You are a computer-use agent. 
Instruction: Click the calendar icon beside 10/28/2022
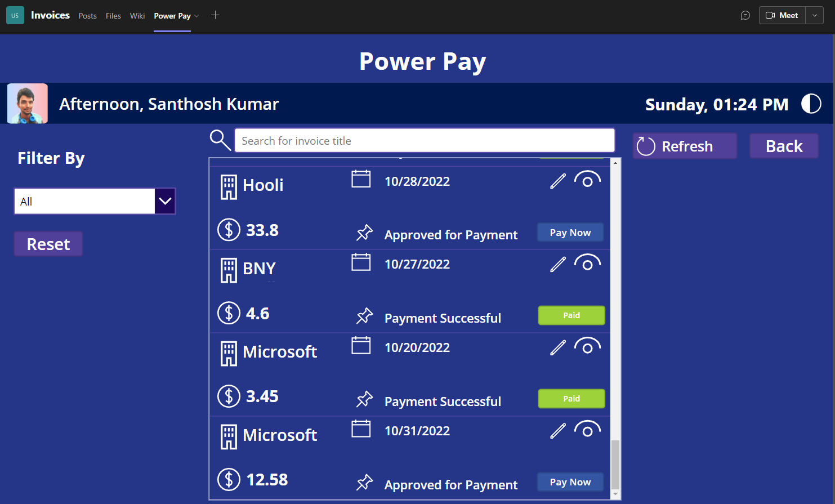pos(361,179)
